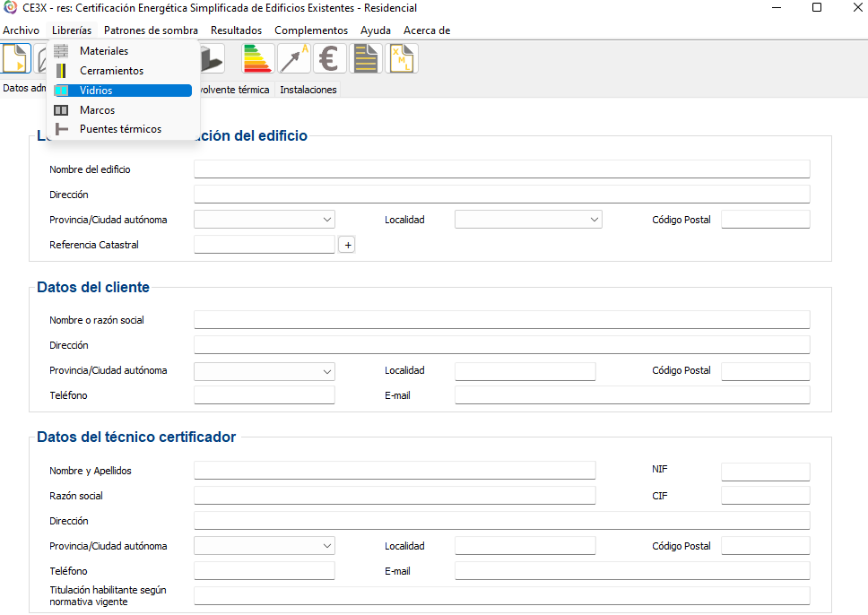The height and width of the screenshot is (615, 868).
Task: Click the Nombre del edificio input field
Action: pyautogui.click(x=501, y=169)
